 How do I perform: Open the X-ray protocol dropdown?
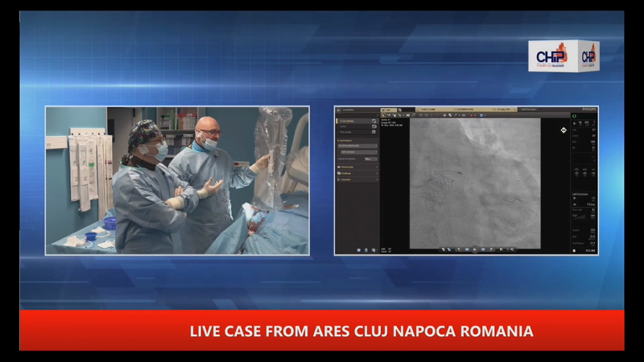point(357,146)
